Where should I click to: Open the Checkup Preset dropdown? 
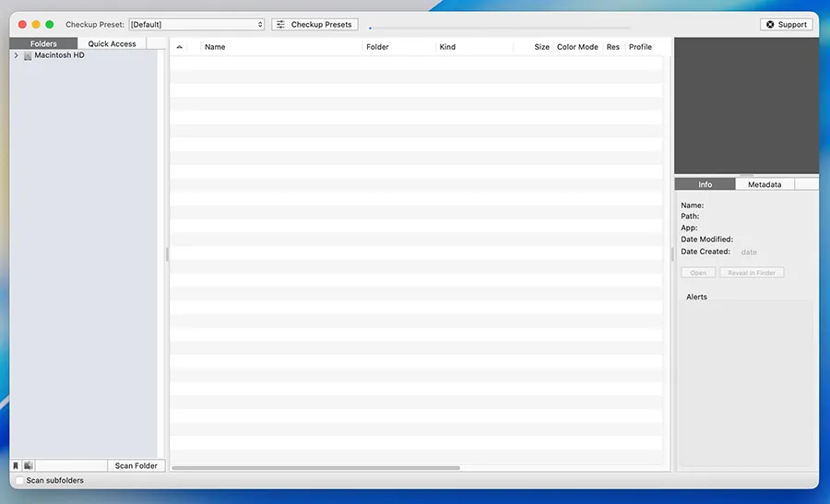coord(196,25)
